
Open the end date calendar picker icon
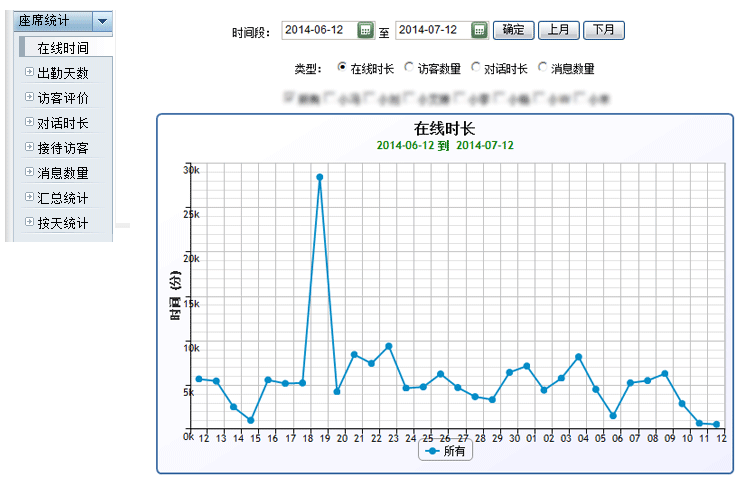[x=479, y=30]
